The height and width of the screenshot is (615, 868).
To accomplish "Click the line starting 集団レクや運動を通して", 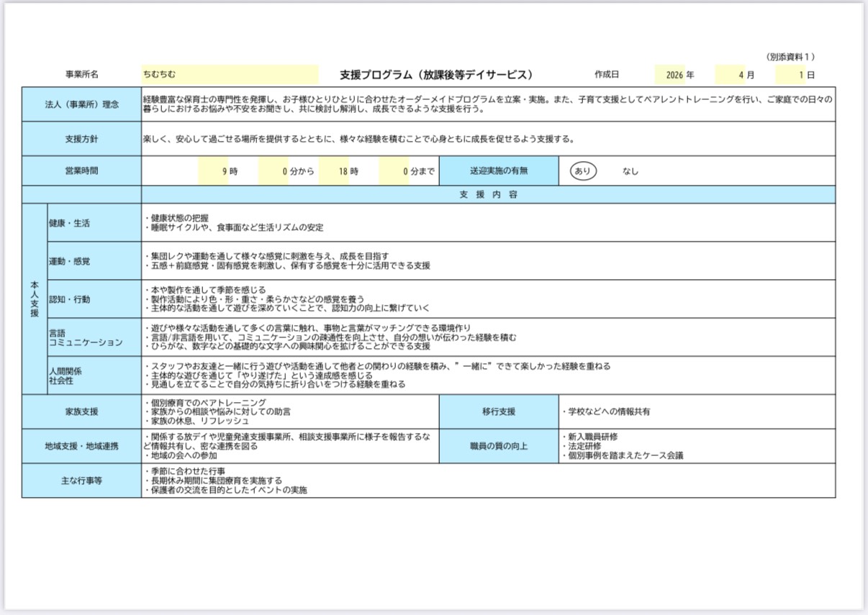I will coord(266,256).
